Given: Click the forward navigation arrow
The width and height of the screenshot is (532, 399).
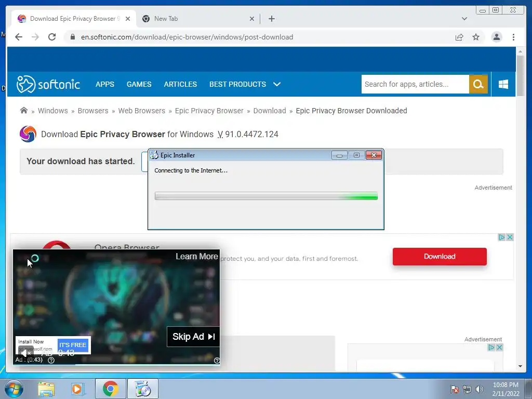Looking at the screenshot, I should (35, 37).
